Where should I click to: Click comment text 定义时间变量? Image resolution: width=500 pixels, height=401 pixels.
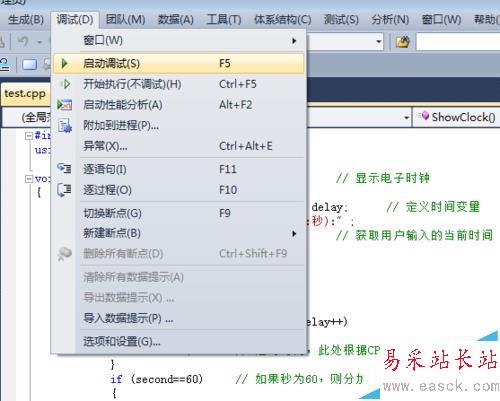pyautogui.click(x=443, y=207)
